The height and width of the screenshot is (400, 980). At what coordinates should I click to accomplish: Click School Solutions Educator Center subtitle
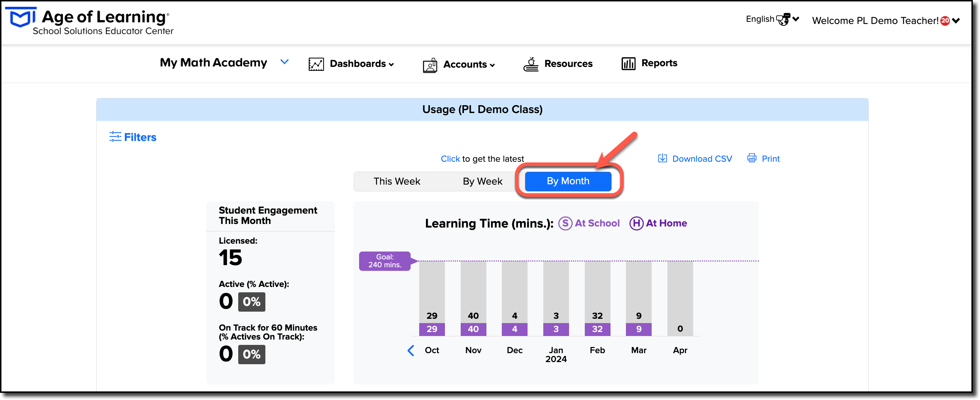pos(103,31)
